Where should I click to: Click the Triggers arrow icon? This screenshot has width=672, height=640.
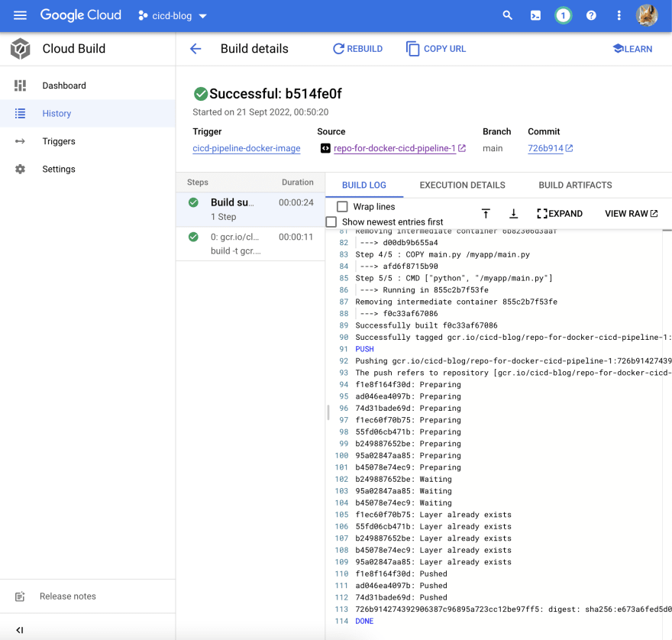[x=20, y=141]
